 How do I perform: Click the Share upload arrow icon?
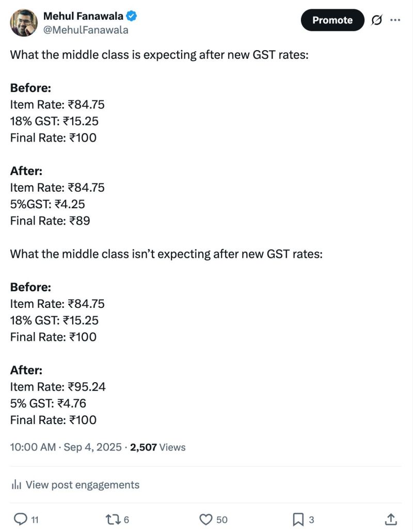(391, 519)
